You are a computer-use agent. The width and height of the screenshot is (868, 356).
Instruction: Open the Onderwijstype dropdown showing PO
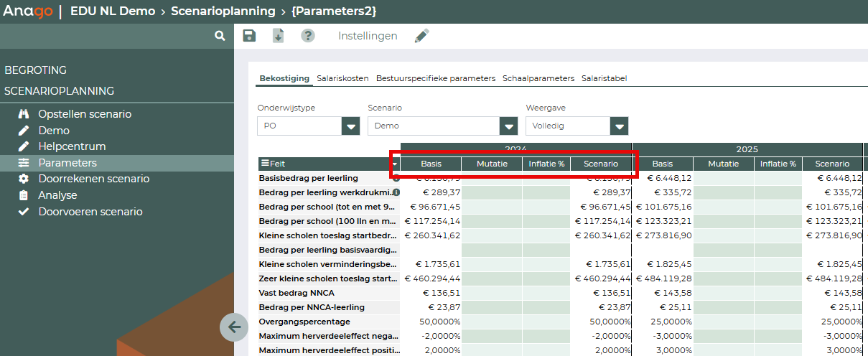350,126
